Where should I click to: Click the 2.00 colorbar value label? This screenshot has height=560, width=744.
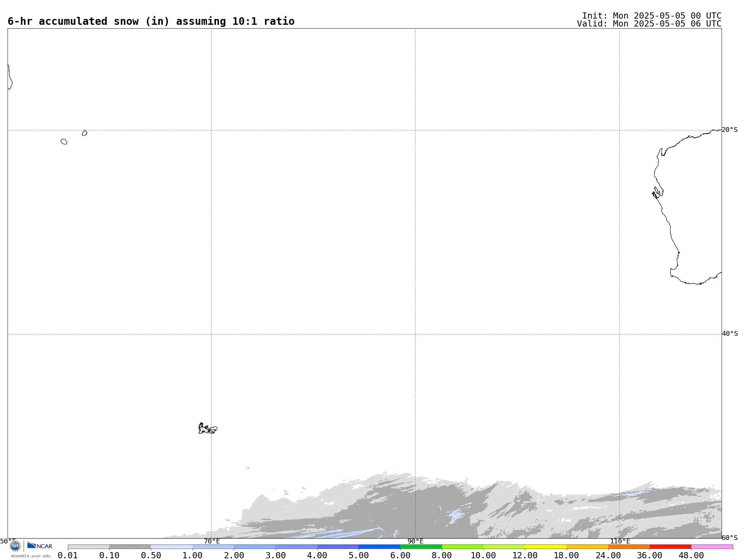point(234,556)
